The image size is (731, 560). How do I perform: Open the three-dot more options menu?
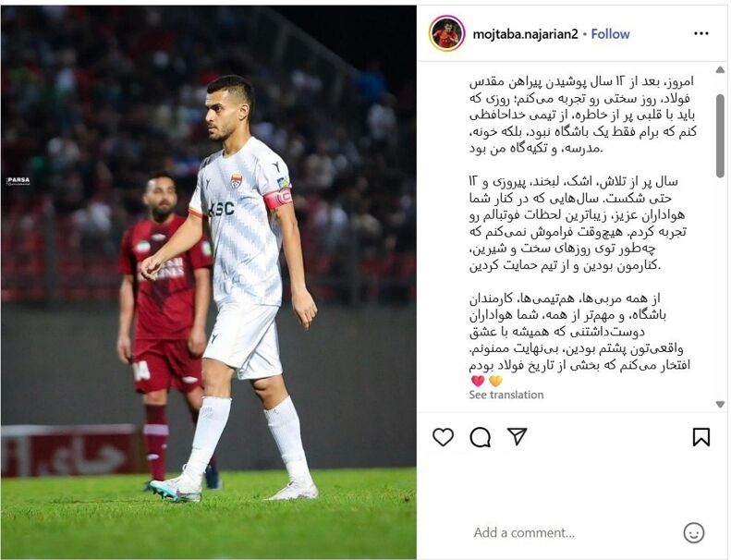tap(701, 33)
